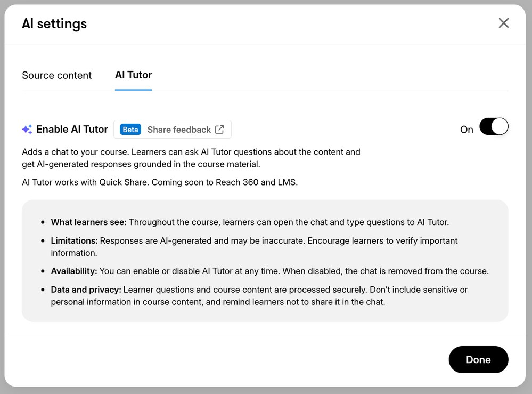Screen dimensions: 532x394
Task: Switch to the Source content tab
Action: (57, 76)
